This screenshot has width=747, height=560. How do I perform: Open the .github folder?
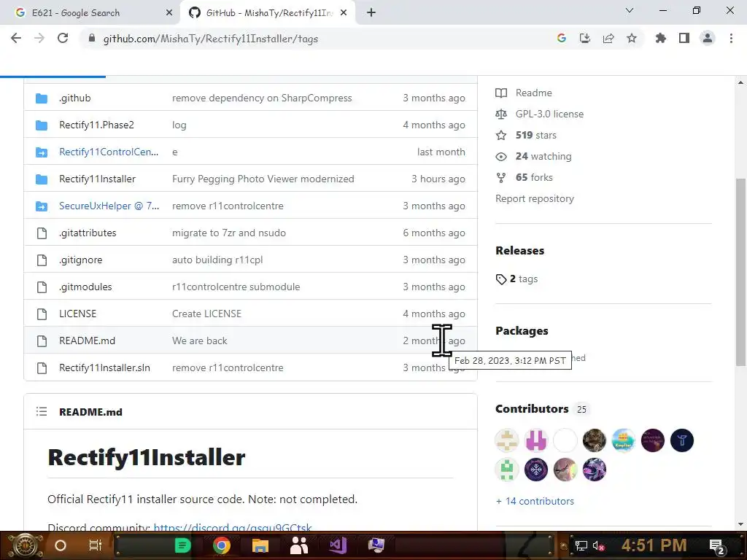coord(75,98)
